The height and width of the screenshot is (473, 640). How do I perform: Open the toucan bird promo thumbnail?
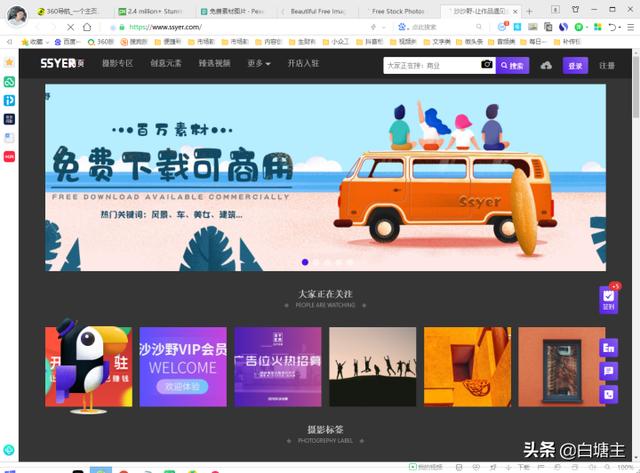[89, 366]
